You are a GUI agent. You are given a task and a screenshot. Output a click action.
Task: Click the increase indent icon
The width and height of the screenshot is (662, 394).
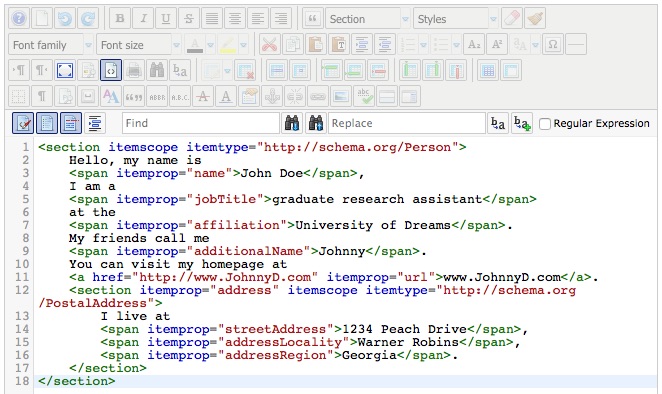coord(361,45)
